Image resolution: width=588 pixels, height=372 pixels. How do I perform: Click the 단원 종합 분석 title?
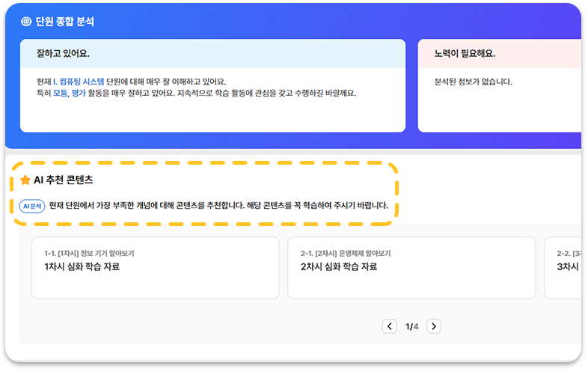coord(64,22)
